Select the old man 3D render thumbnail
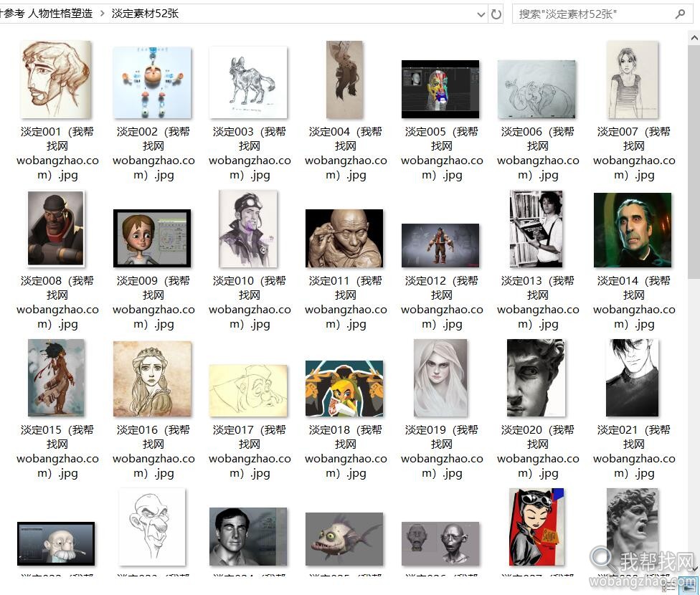The width and height of the screenshot is (700, 595). [56, 543]
